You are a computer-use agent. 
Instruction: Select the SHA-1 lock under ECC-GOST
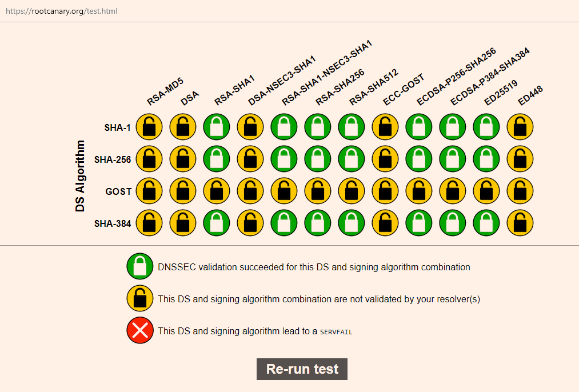click(385, 127)
